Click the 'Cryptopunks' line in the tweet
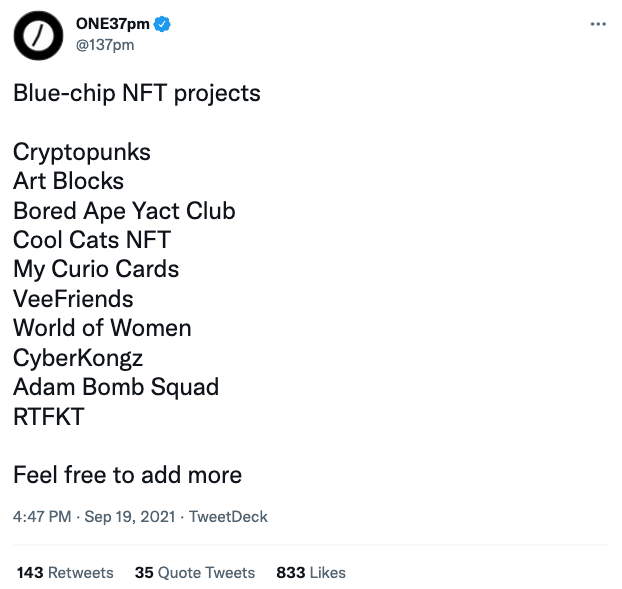 click(x=82, y=153)
